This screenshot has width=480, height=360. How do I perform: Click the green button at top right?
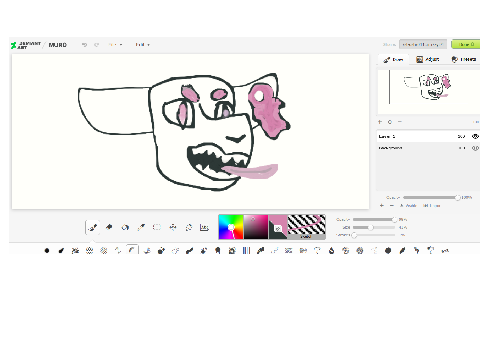(466, 44)
